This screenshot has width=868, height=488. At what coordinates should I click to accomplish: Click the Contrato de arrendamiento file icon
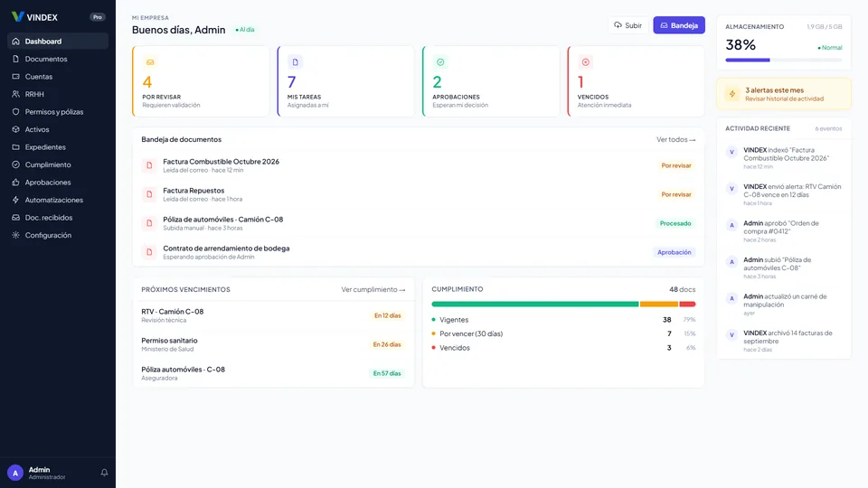[x=149, y=252]
